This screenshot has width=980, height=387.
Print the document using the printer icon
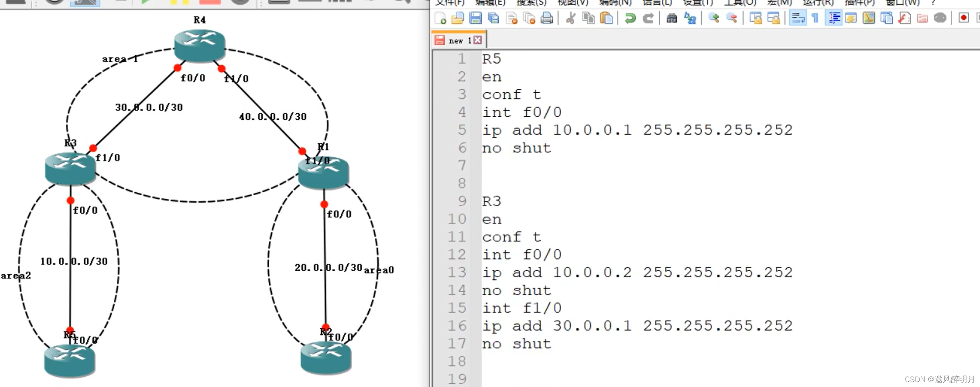[547, 18]
